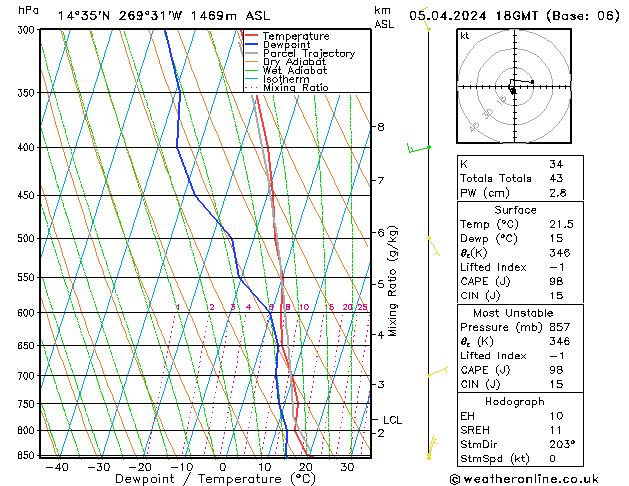Click the Parcel Trajectory legend entry

[308, 54]
